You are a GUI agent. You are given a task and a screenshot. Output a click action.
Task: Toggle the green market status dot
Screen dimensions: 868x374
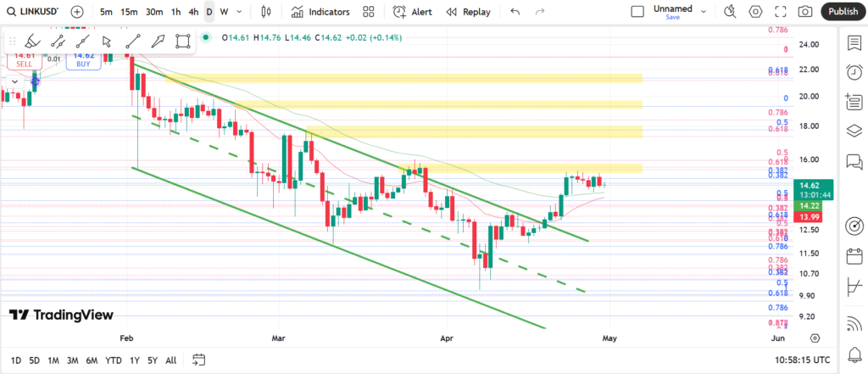tap(206, 38)
